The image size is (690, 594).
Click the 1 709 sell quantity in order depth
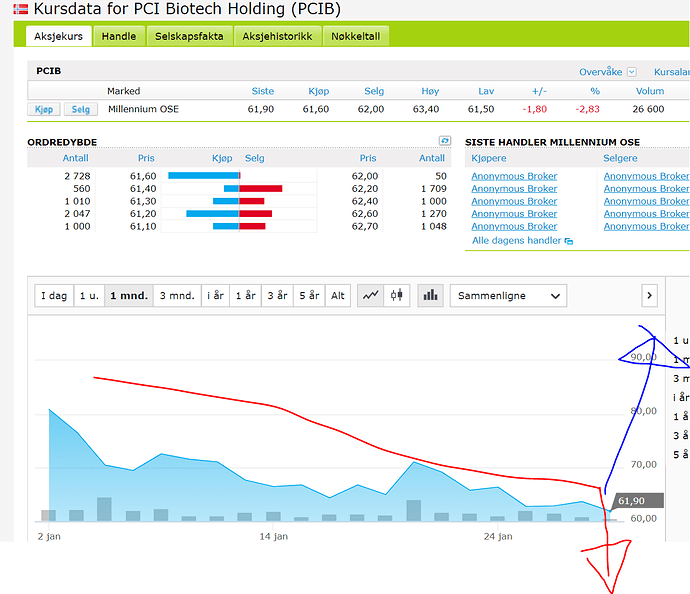coord(434,189)
